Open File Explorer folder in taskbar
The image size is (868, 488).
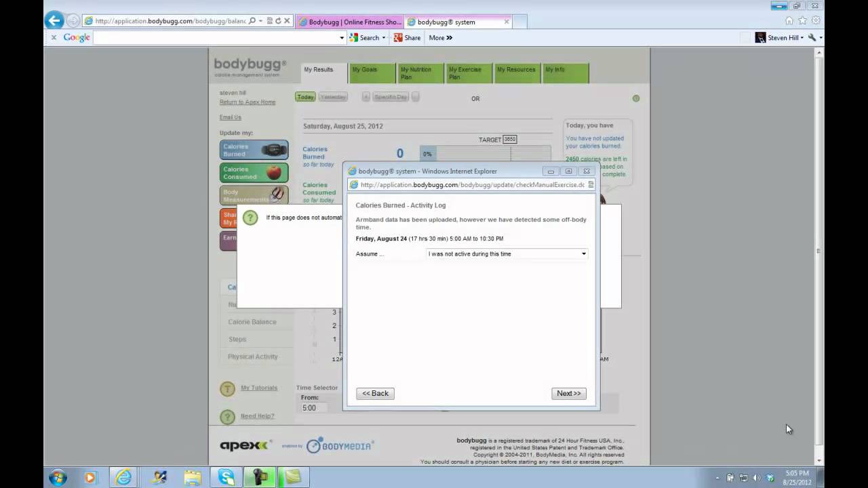click(193, 477)
